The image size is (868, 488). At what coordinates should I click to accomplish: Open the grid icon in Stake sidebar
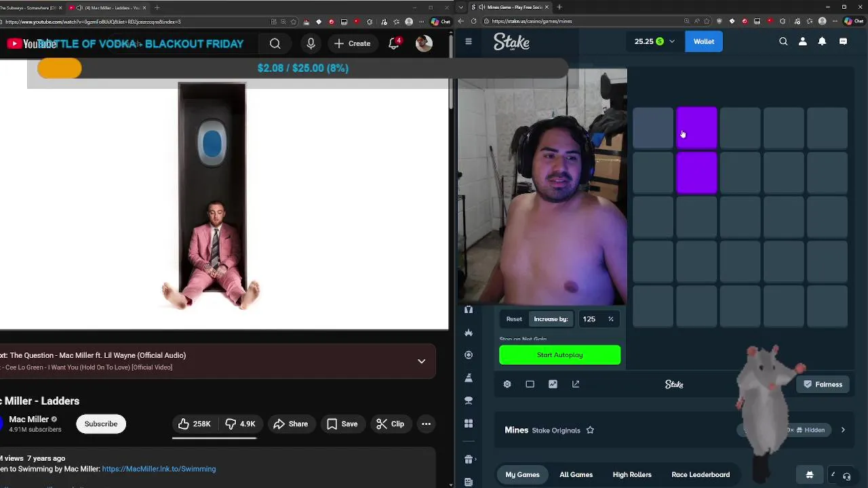coord(469,424)
